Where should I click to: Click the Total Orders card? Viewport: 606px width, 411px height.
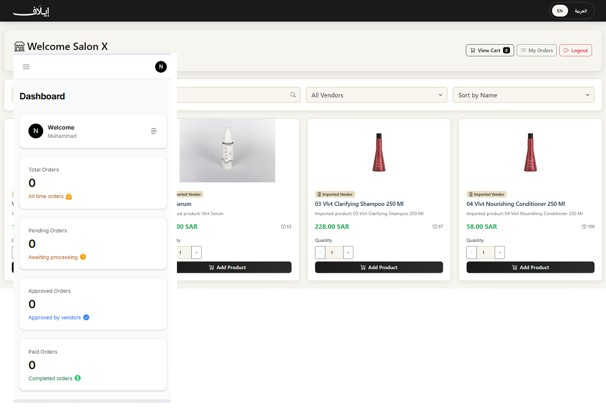click(93, 183)
